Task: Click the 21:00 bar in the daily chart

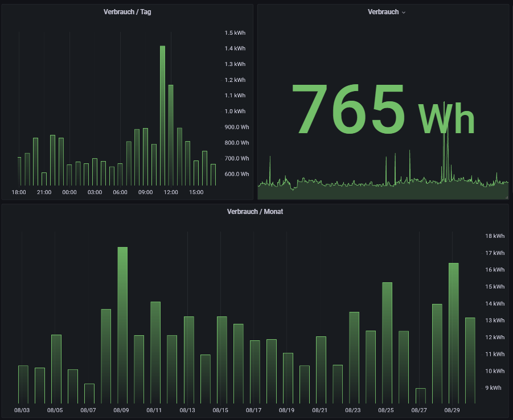Action: point(44,179)
